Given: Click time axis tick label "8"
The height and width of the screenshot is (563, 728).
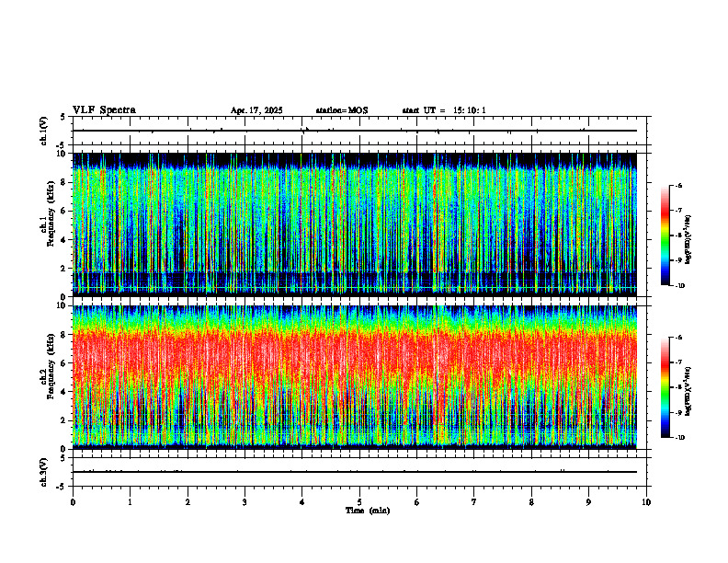Looking at the screenshot, I should [x=531, y=502].
